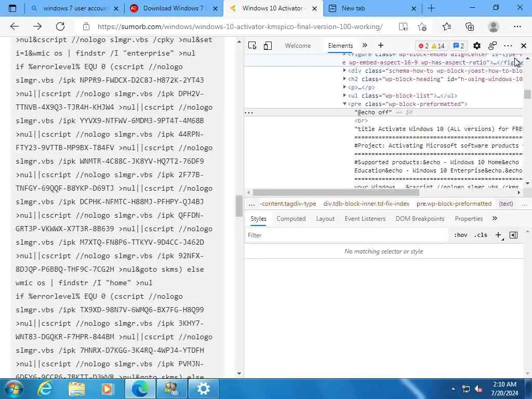This screenshot has height=399, width=532.
Task: Toggle device emulation mode icon
Action: 268,46
